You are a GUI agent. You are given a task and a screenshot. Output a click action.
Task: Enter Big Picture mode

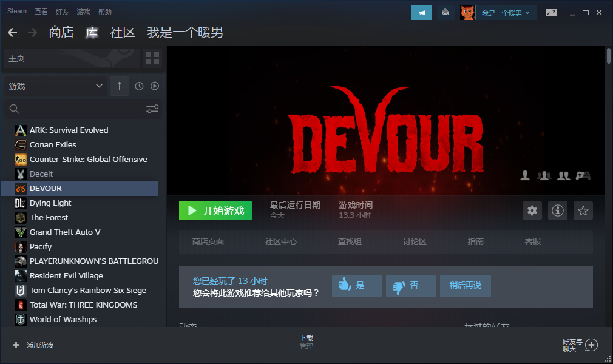point(551,13)
